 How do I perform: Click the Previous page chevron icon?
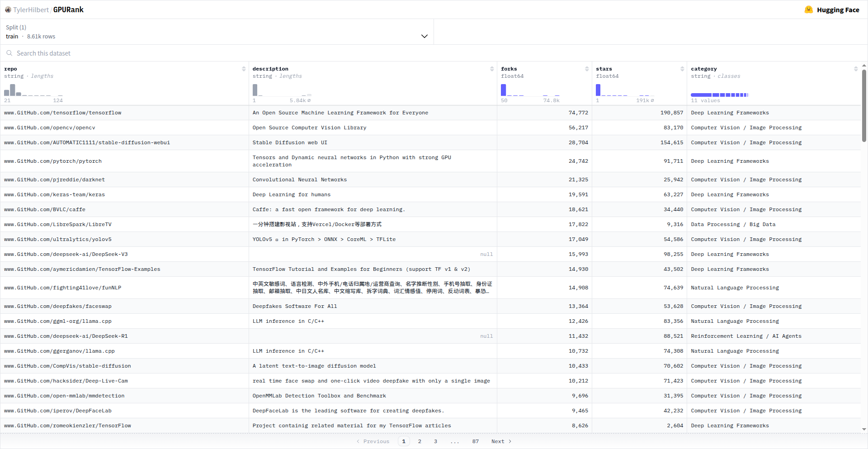(358, 441)
